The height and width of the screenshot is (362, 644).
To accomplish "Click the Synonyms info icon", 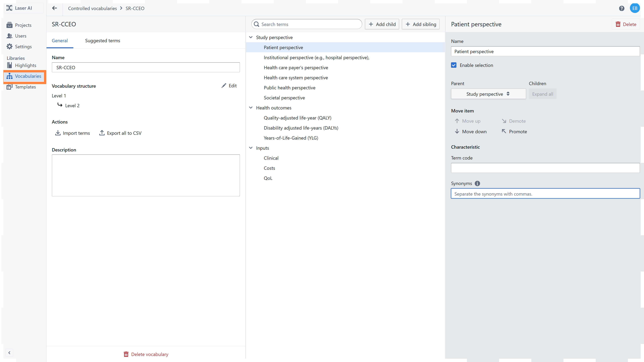I will pos(477,183).
